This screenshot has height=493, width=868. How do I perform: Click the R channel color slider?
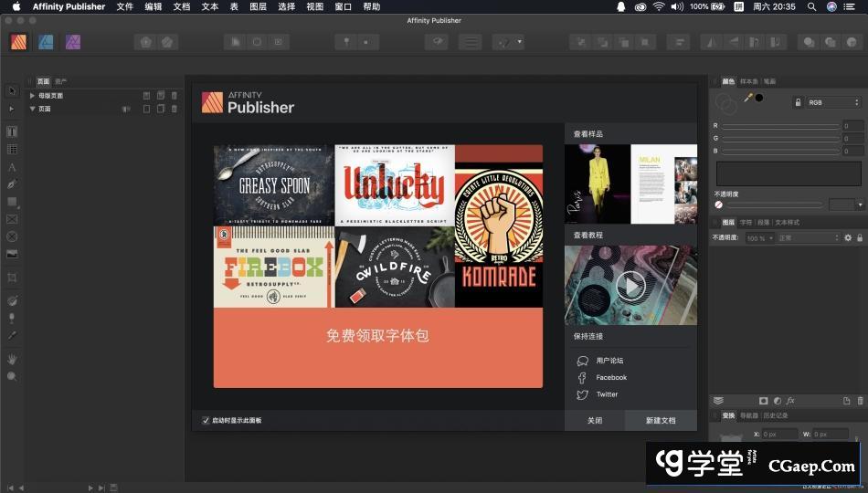781,126
